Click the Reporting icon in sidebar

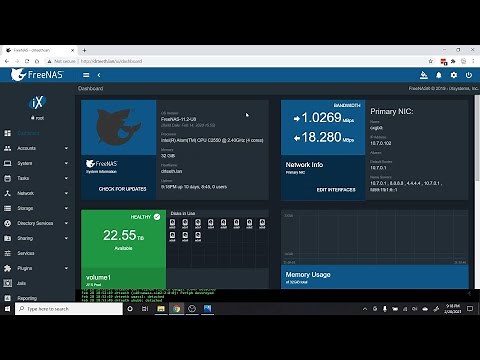[x=7, y=298]
